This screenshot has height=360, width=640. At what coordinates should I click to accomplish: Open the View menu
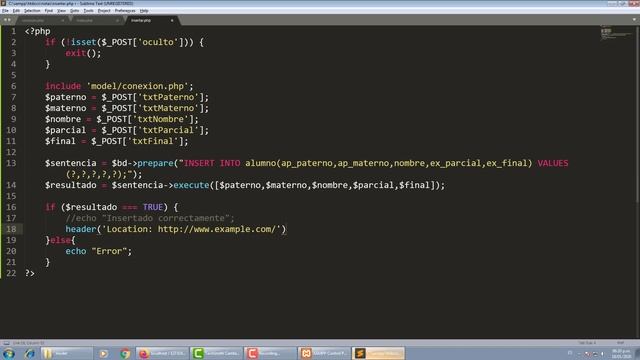[61, 11]
